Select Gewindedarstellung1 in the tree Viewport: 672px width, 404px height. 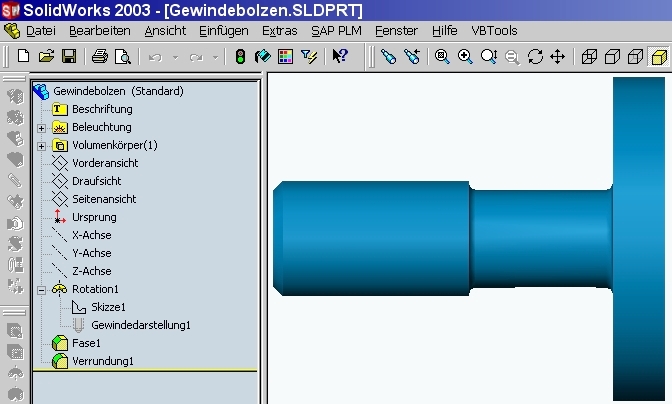[141, 325]
